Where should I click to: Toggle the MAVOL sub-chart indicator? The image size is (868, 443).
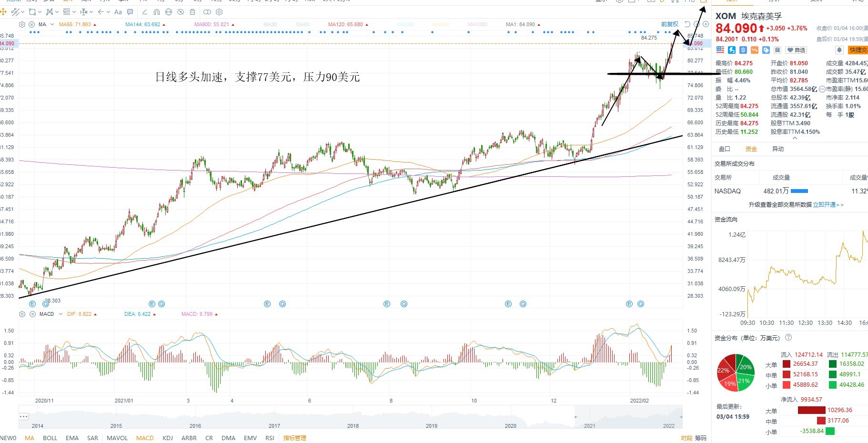click(117, 438)
